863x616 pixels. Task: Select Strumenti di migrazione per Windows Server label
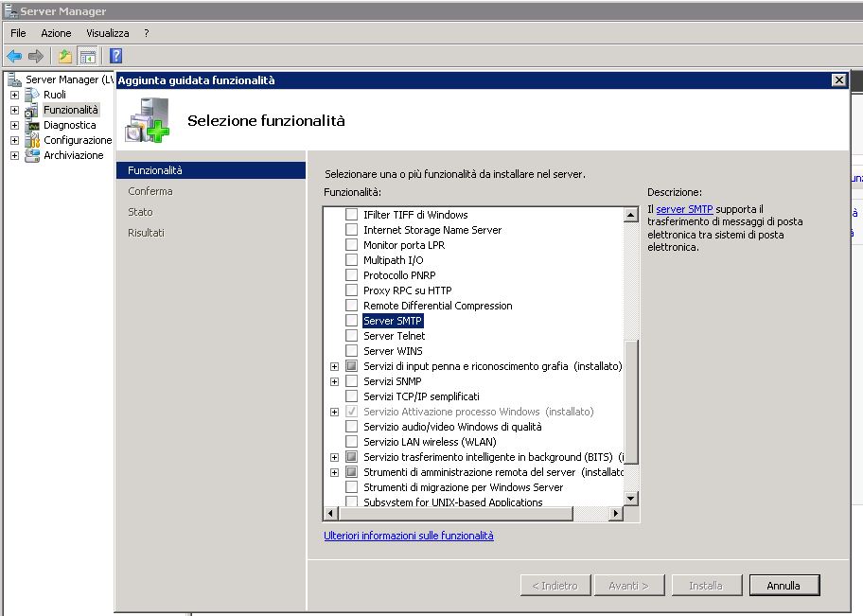pos(463,487)
